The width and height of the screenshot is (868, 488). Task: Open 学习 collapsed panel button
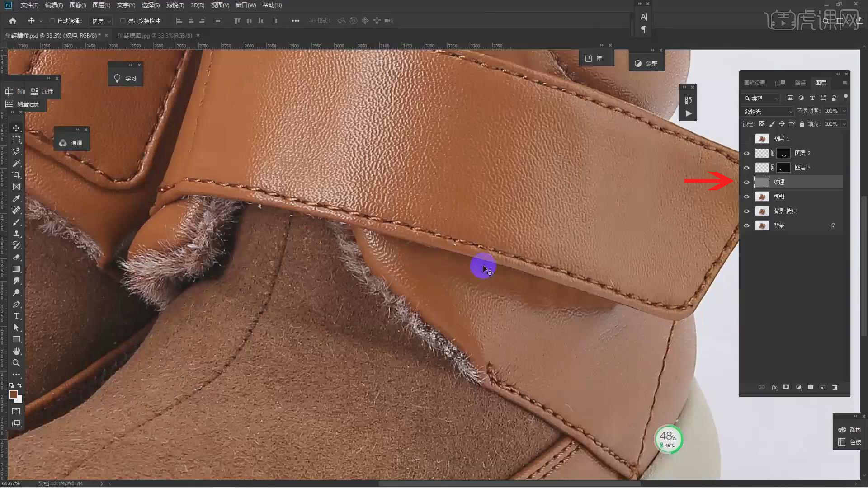(125, 78)
